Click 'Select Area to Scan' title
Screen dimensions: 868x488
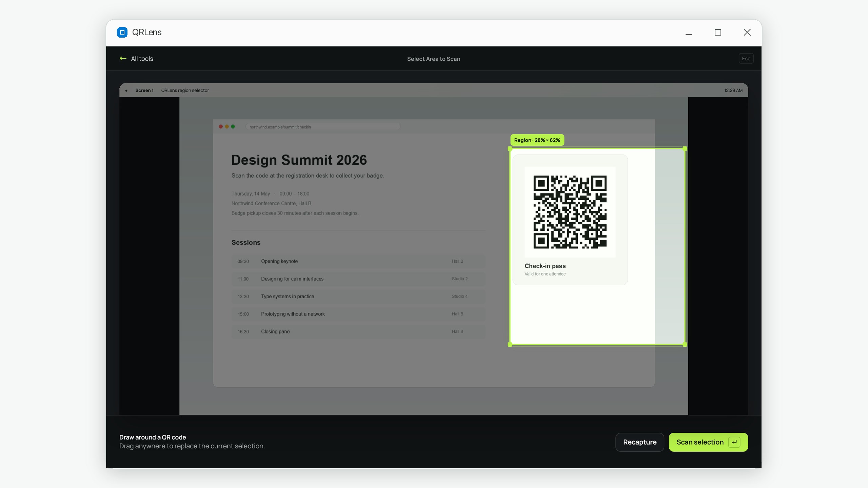pyautogui.click(x=433, y=59)
